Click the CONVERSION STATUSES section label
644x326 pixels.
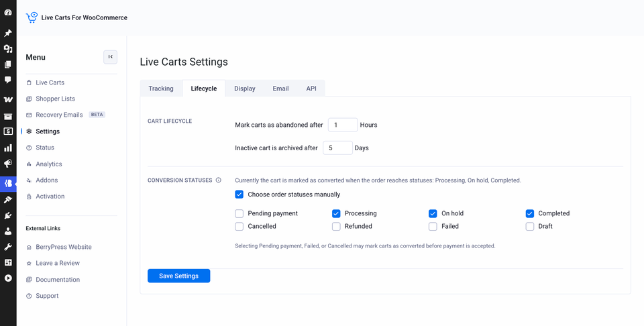(x=180, y=180)
